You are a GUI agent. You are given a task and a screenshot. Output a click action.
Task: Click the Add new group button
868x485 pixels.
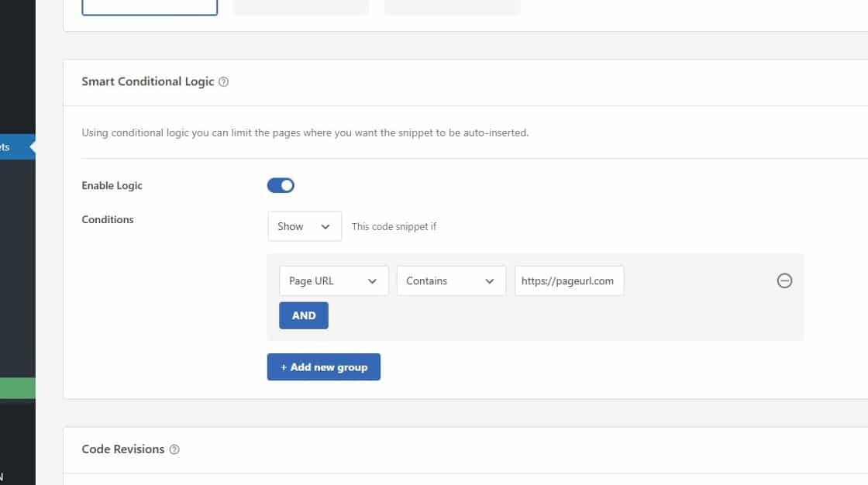pyautogui.click(x=323, y=367)
